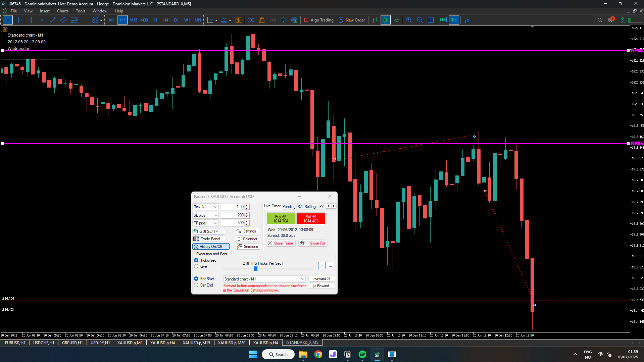This screenshot has width=644, height=362.
Task: Open the S/L Settings tab
Action: (x=307, y=207)
